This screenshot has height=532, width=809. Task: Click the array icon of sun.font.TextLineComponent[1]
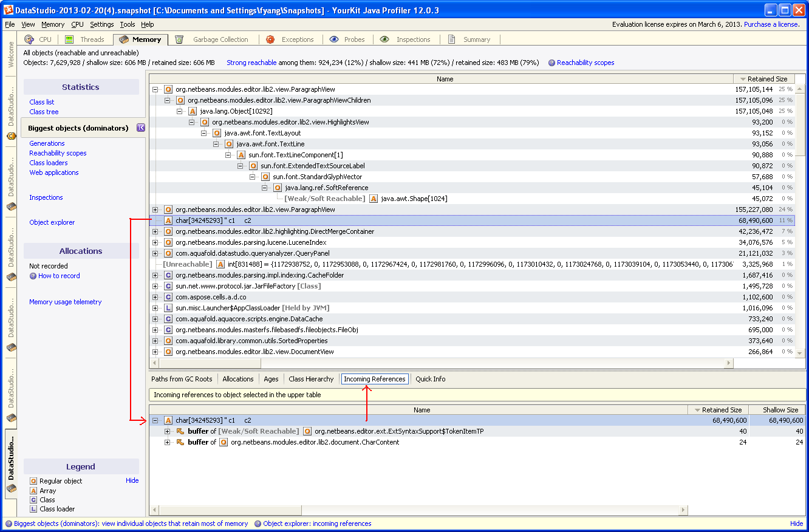[x=241, y=155]
